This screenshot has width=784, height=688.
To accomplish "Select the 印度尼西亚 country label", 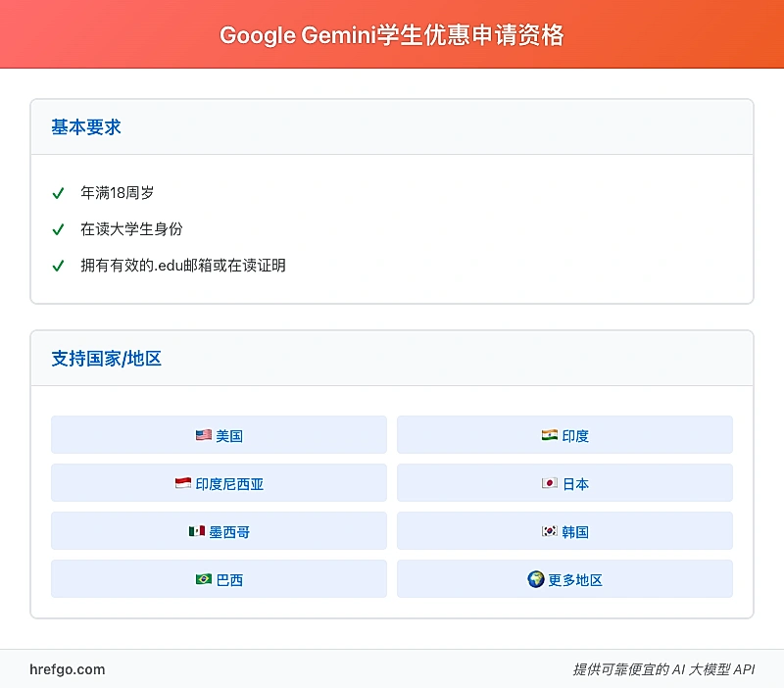I will click(229, 484).
